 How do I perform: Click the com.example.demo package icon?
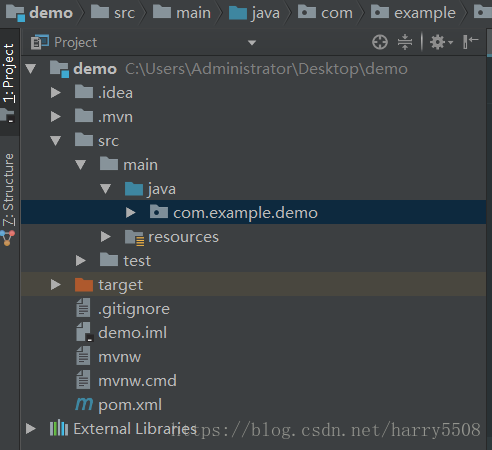tap(159, 212)
